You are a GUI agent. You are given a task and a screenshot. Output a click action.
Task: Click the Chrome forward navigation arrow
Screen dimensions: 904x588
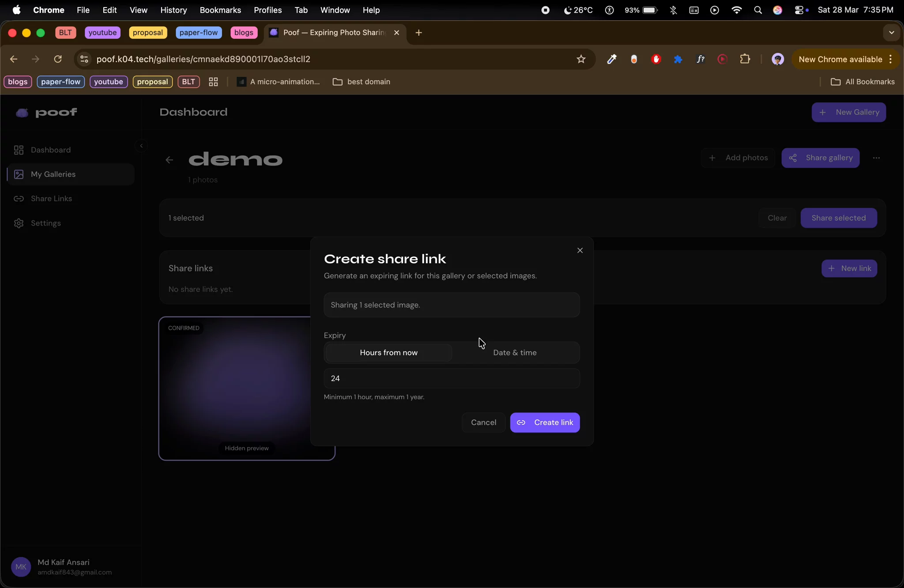pos(36,59)
